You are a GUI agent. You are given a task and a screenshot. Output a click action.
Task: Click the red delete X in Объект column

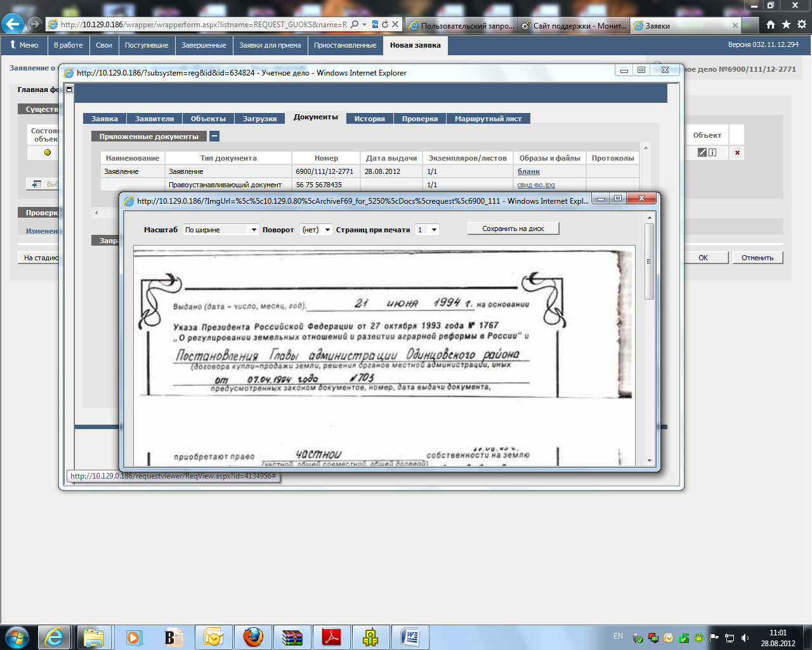click(737, 152)
